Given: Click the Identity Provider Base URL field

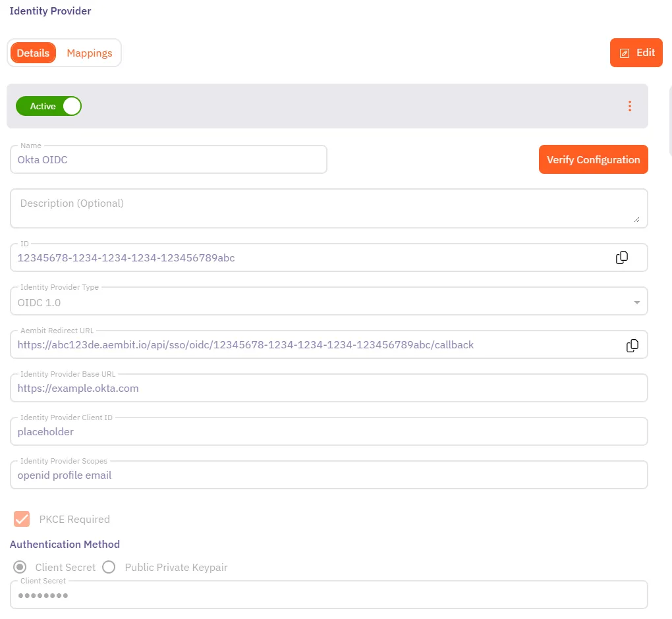Looking at the screenshot, I should click(x=329, y=388).
